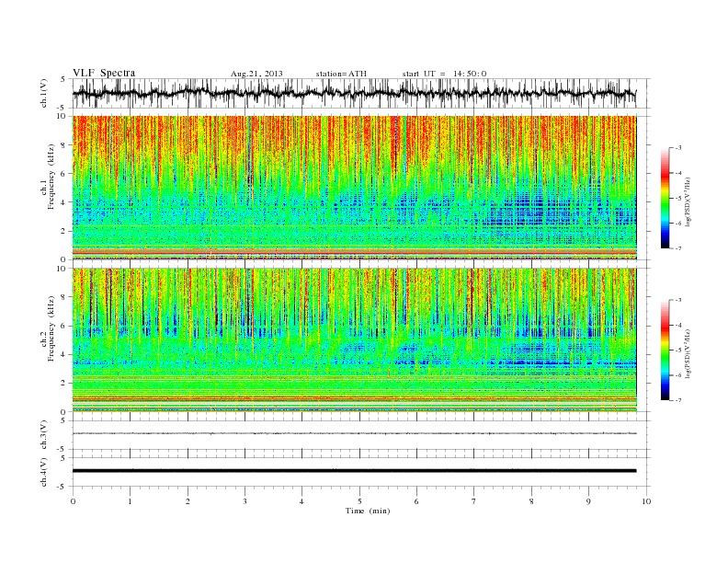This screenshot has width=728, height=563.
Task: Click inside the ch.2 spectrogram panel
Action: pyautogui.click(x=354, y=340)
